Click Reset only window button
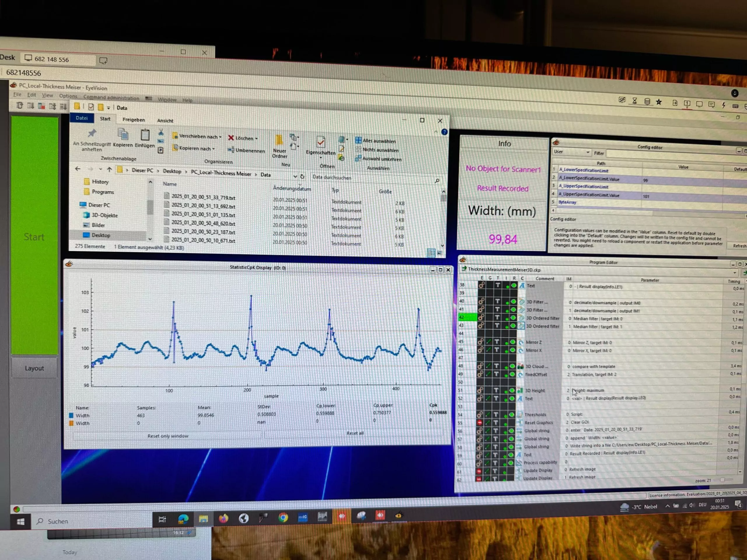 (x=168, y=436)
